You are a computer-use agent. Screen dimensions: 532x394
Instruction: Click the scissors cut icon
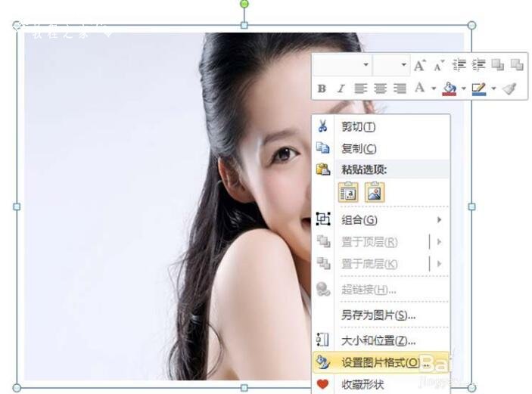(x=322, y=126)
